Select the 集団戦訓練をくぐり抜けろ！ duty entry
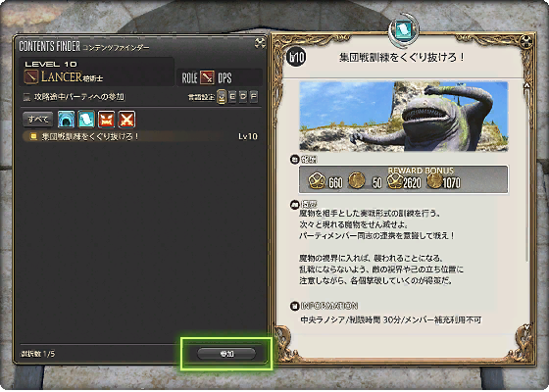The image size is (549, 392). point(141,136)
